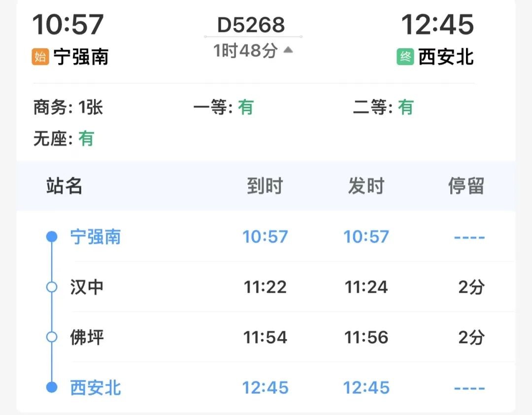Click the green 终 terminal station badge
Image resolution: width=532 pixels, height=415 pixels.
(405, 57)
